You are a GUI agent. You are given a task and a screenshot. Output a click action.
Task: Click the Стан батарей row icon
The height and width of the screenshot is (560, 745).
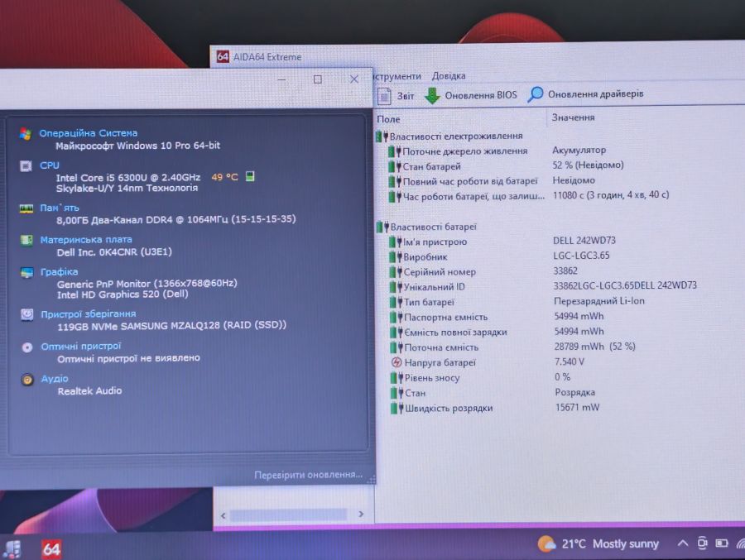point(394,167)
